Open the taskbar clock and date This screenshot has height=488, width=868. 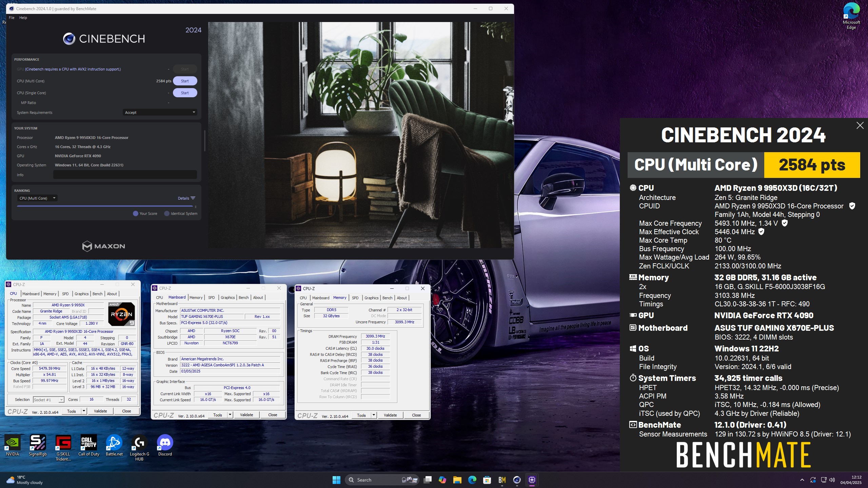851,480
